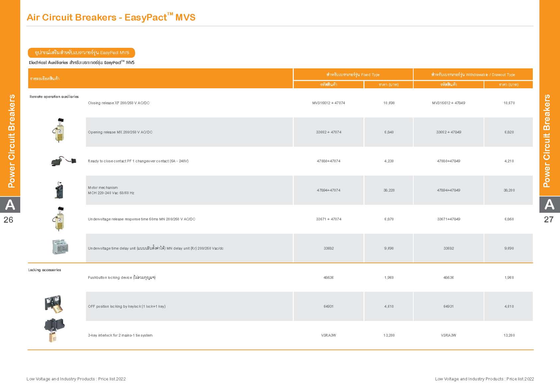The width and height of the screenshot is (560, 392).
Task: Click the orange EasyPact MVS accessories pill heading
Action: [81, 52]
